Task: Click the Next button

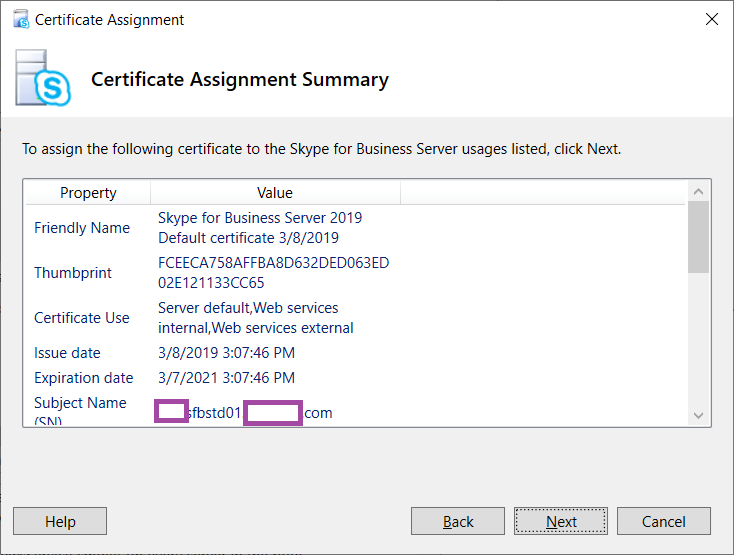Action: click(x=561, y=521)
